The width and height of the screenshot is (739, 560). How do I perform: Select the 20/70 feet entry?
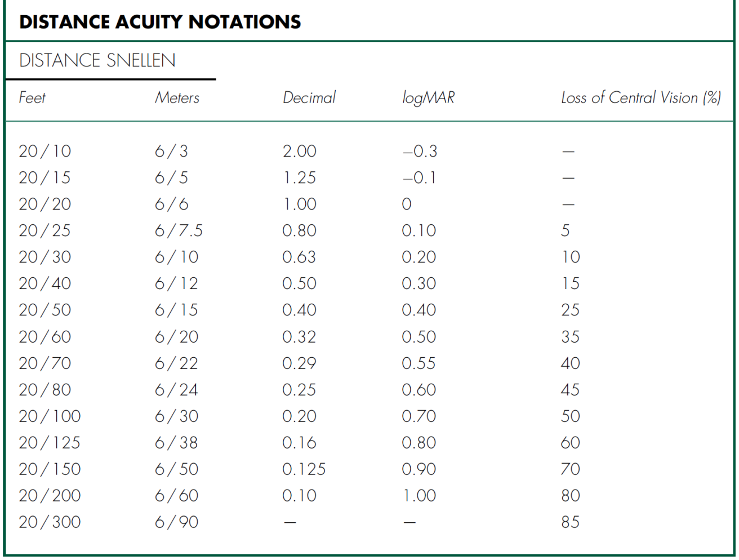pyautogui.click(x=45, y=363)
